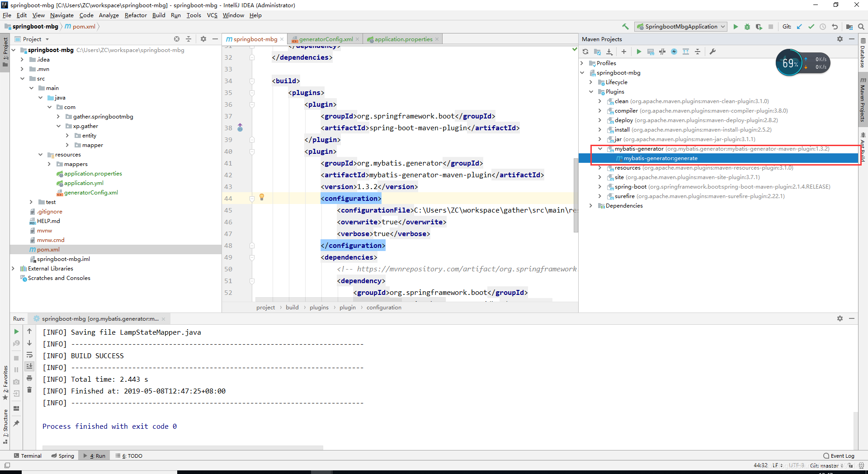
Task: Click the Git revert arrow icon
Action: click(x=835, y=27)
